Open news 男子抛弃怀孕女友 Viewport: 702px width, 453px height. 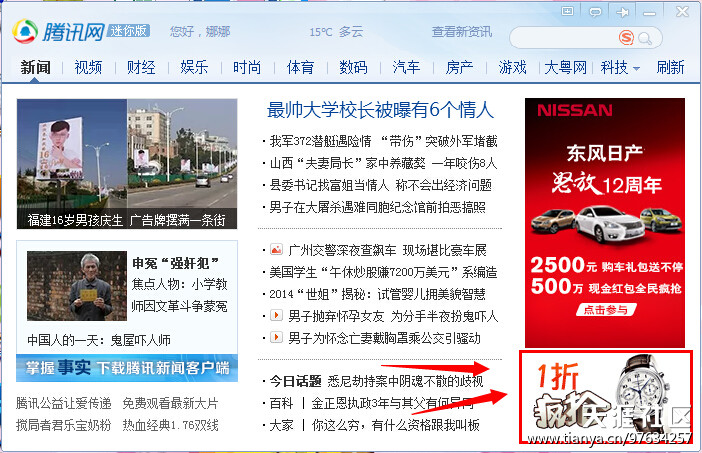tap(393, 316)
